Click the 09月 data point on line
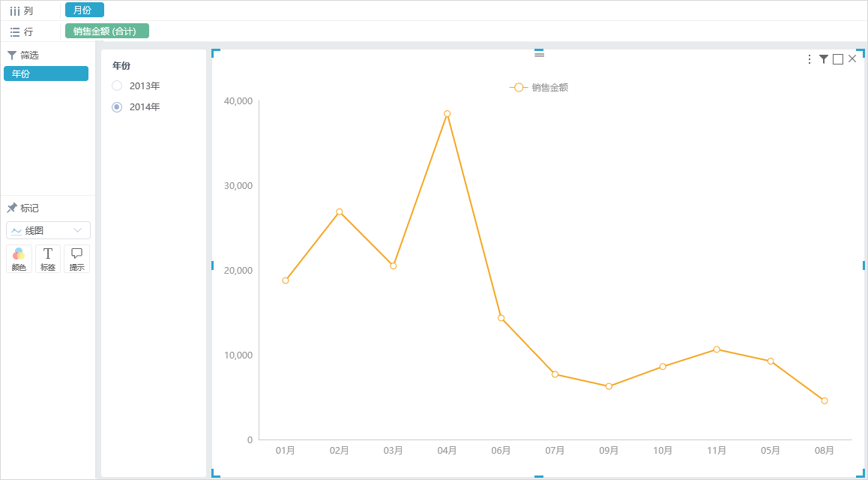 pyautogui.click(x=609, y=386)
